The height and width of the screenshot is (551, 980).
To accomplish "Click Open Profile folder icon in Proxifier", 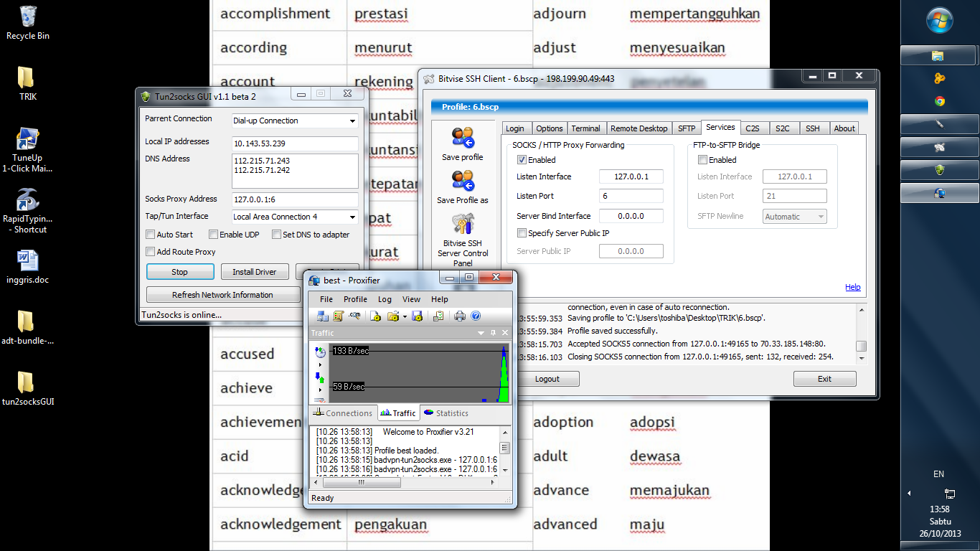I will click(393, 316).
